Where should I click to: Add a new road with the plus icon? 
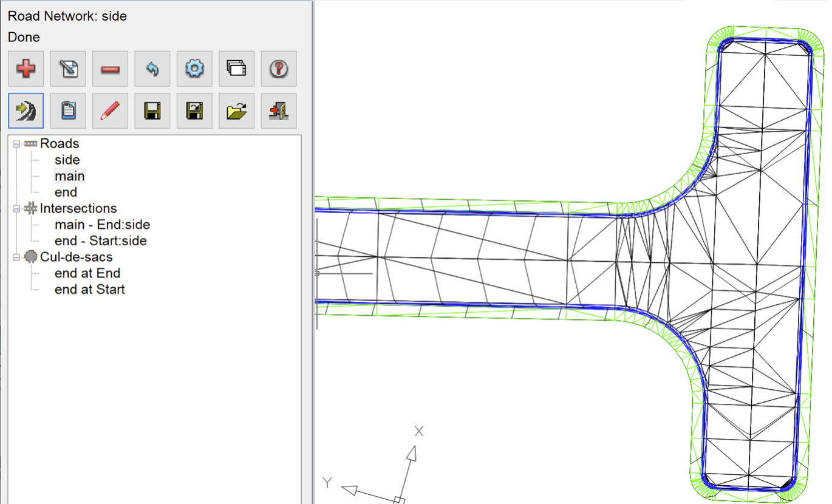pyautogui.click(x=26, y=68)
